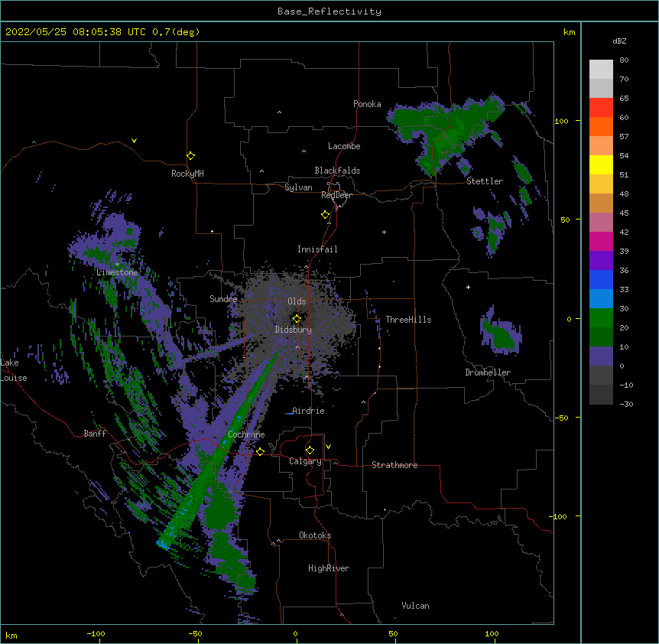The width and height of the screenshot is (659, 644).
Task: Click the ThreeHills label
Action: click(408, 320)
